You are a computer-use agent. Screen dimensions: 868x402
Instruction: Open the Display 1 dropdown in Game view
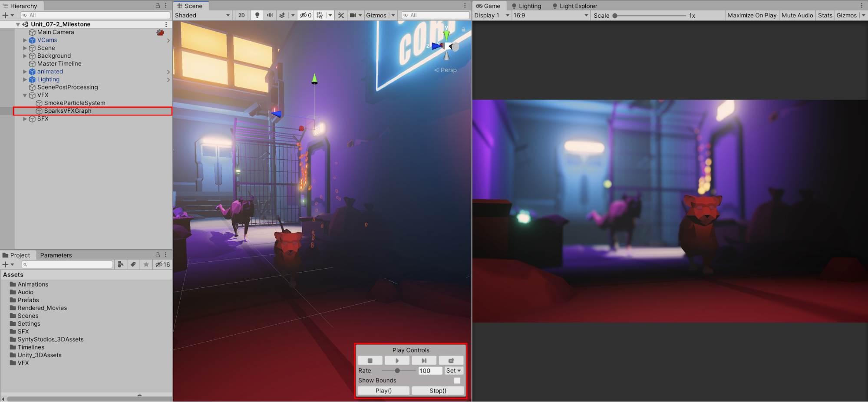[x=492, y=15]
